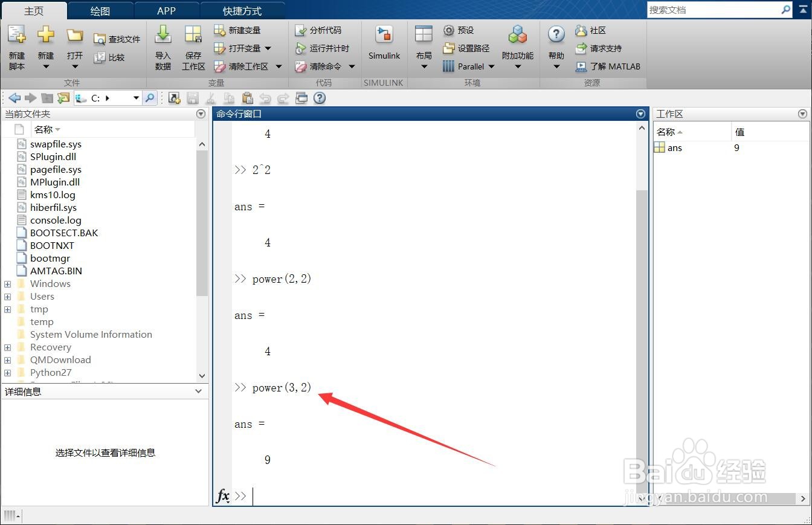
Task: Click the Open (打开) folder icon
Action: click(75, 35)
